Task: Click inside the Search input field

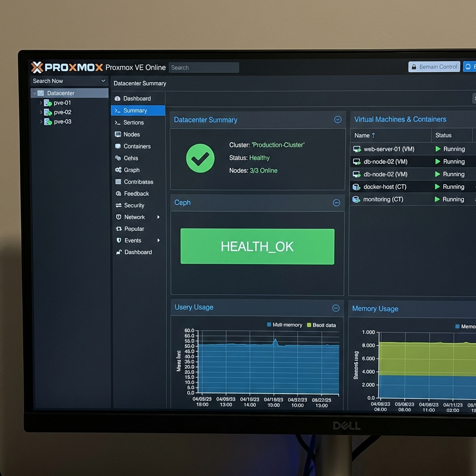Action: 204,67
